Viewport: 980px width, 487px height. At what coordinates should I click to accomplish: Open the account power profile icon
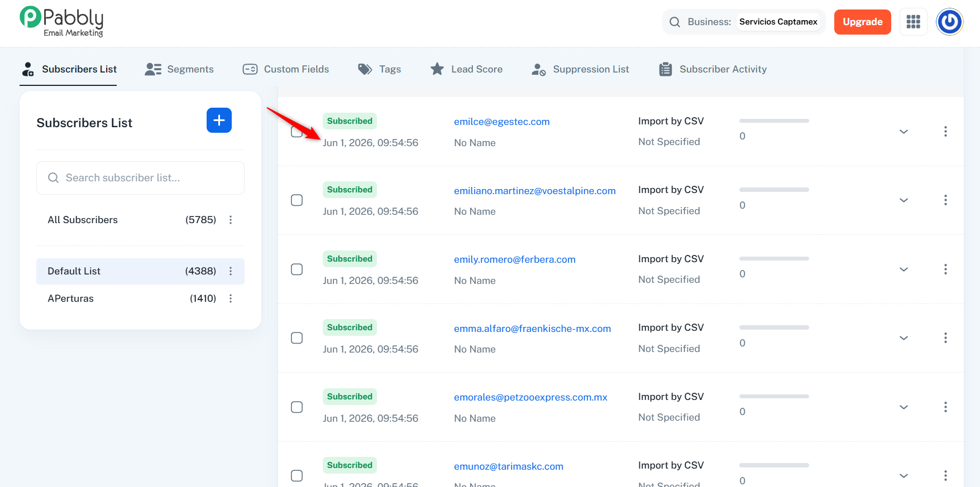pos(950,22)
